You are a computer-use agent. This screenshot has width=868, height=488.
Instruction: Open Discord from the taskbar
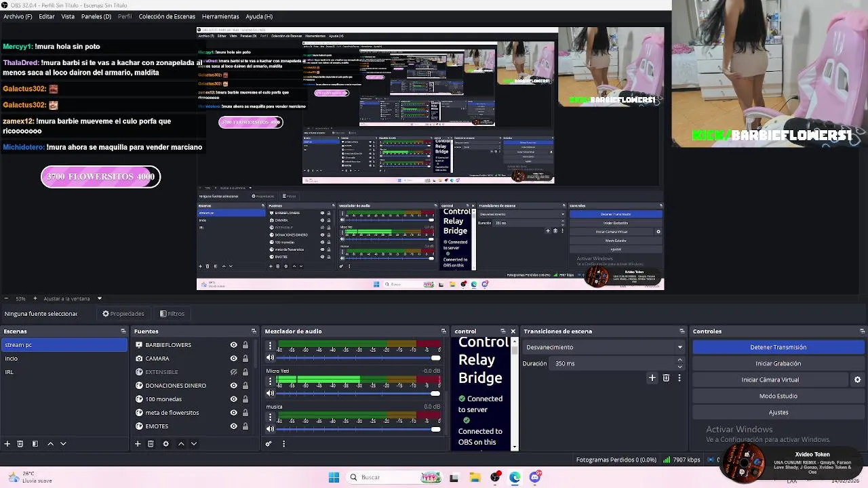click(535, 477)
